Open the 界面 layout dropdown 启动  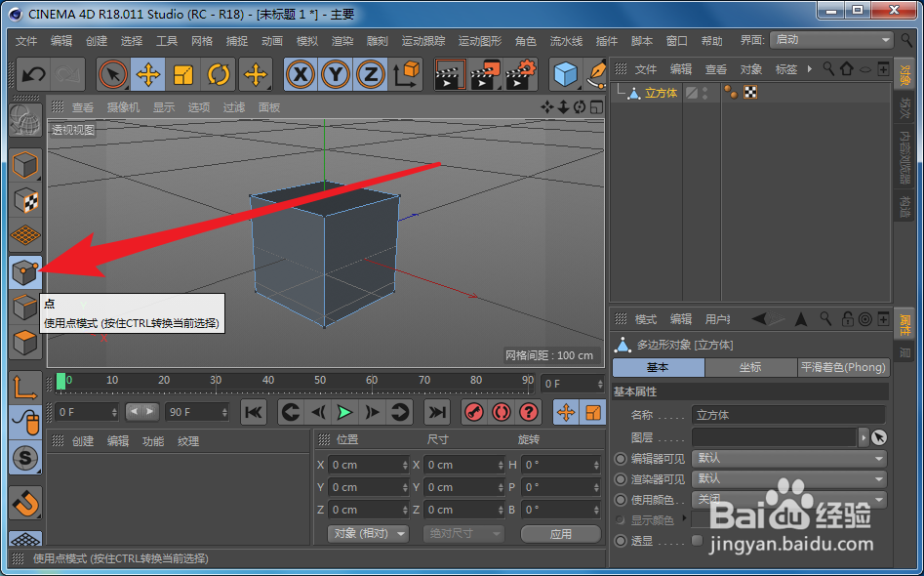(x=831, y=39)
